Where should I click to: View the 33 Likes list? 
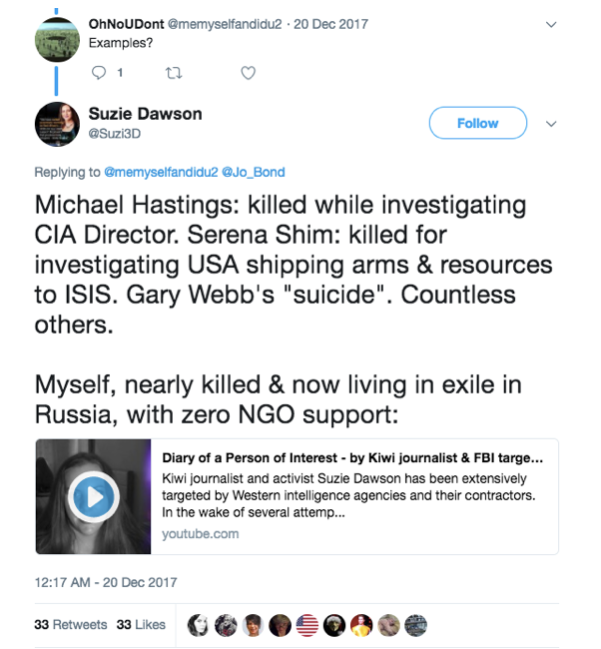[141, 625]
